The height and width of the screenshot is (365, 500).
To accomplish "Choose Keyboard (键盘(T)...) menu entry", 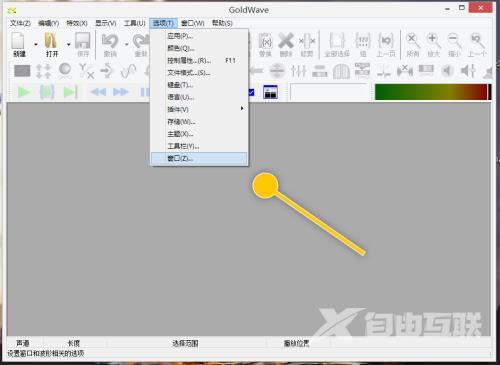I will (199, 85).
